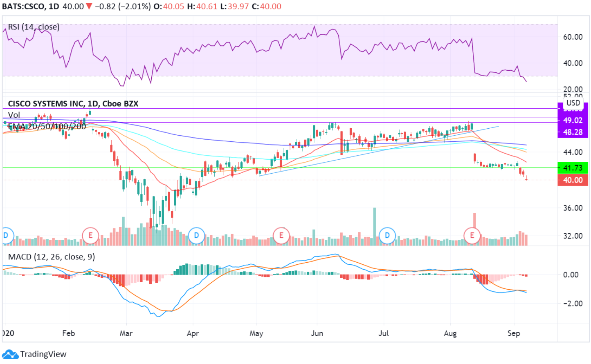This screenshot has width=591, height=364.
Task: Open the earnings E marker in August
Action: click(472, 235)
